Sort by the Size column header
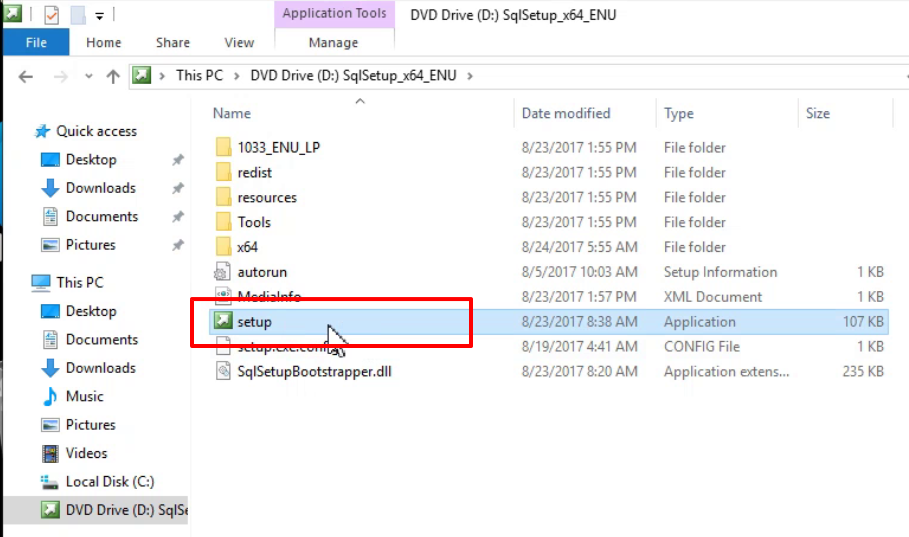Screen dimensions: 909x537 click(817, 113)
